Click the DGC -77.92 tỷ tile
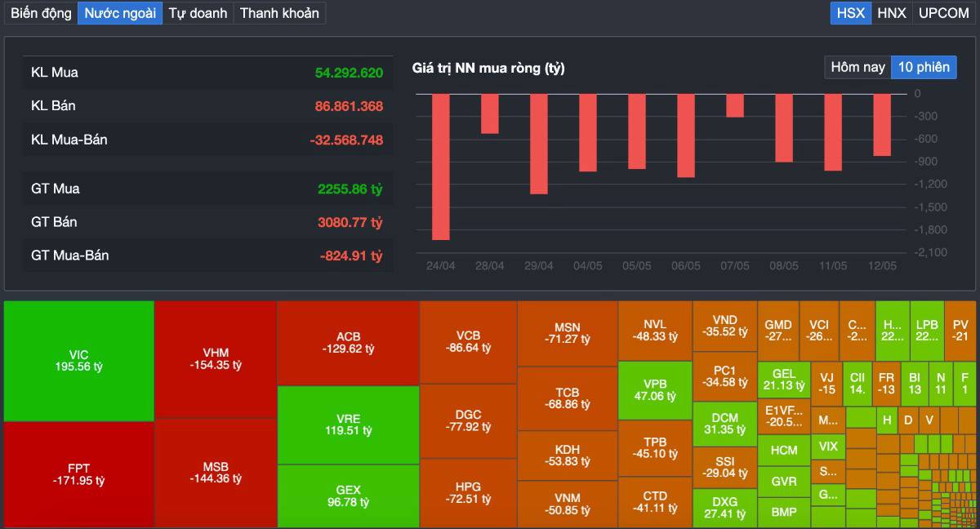Viewport: 980px width, 529px height. (468, 420)
